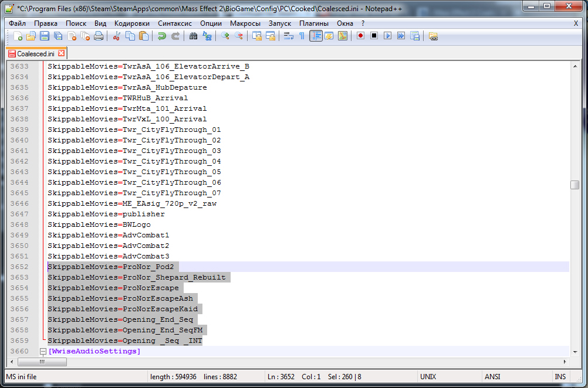Open the ? help menu
Image resolution: width=588 pixels, height=388 pixels.
[x=363, y=23]
